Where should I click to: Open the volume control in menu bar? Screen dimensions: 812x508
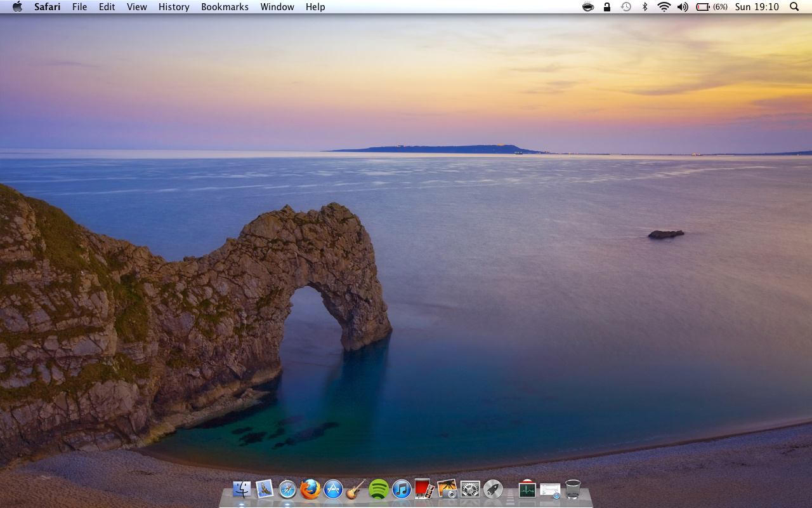click(x=683, y=7)
